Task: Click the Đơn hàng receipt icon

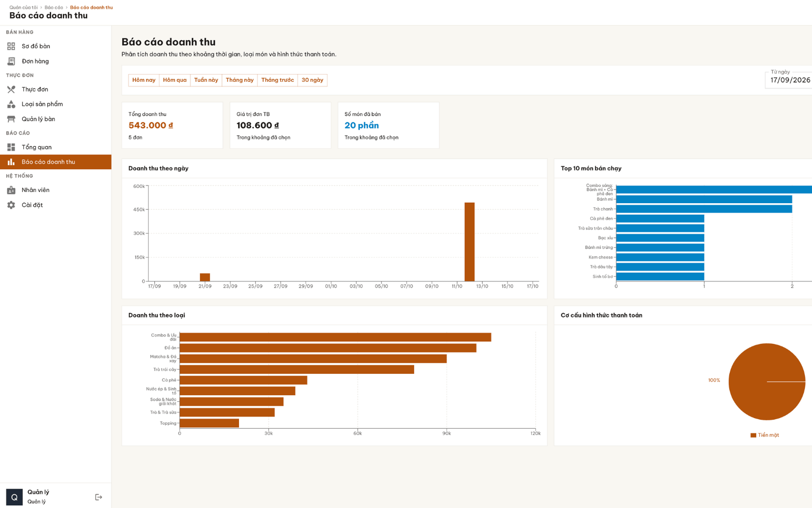Action: pyautogui.click(x=11, y=61)
